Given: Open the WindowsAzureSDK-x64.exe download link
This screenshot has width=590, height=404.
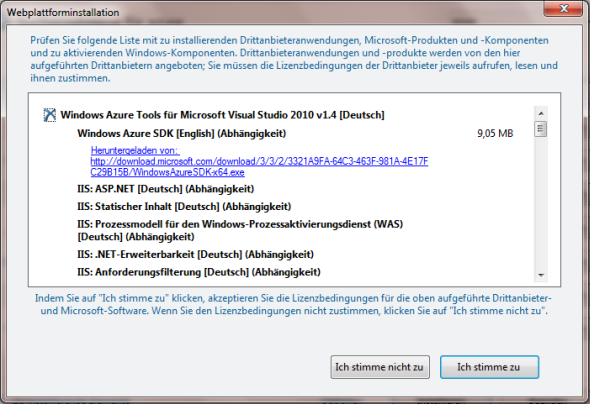Looking at the screenshot, I should click(x=259, y=167).
